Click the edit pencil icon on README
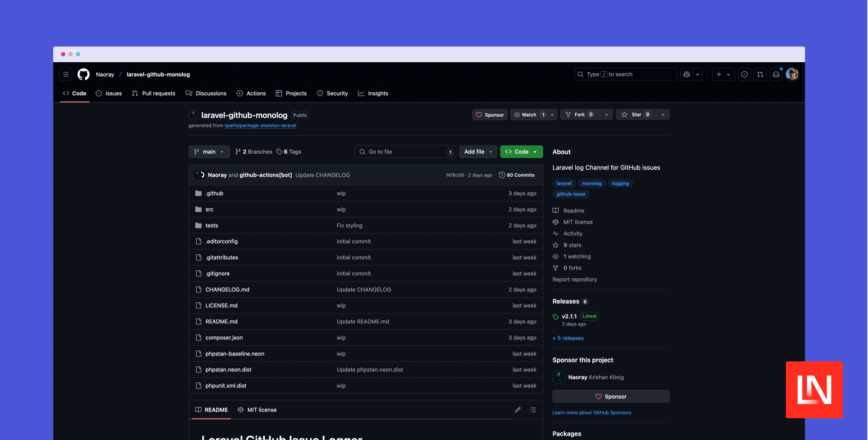The image size is (868, 440). 518,410
